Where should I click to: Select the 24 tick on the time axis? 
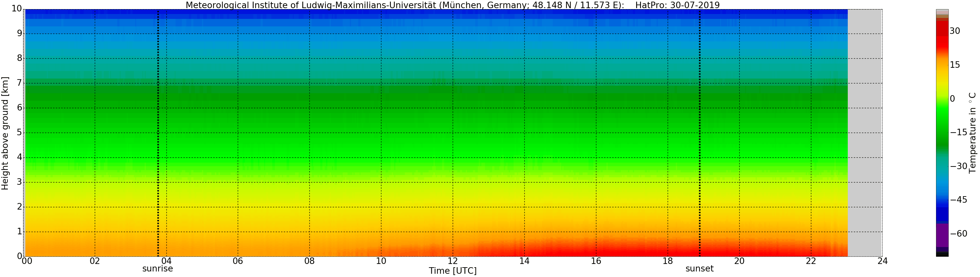[882, 261]
